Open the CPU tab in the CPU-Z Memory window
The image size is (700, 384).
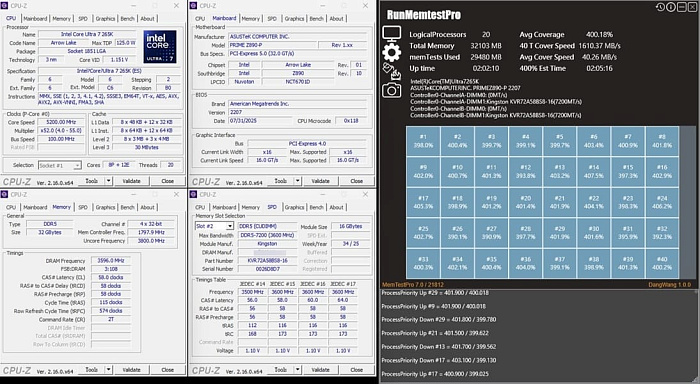coord(11,208)
